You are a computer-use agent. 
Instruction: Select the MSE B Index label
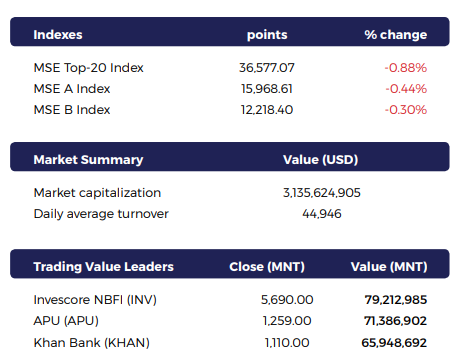point(72,110)
